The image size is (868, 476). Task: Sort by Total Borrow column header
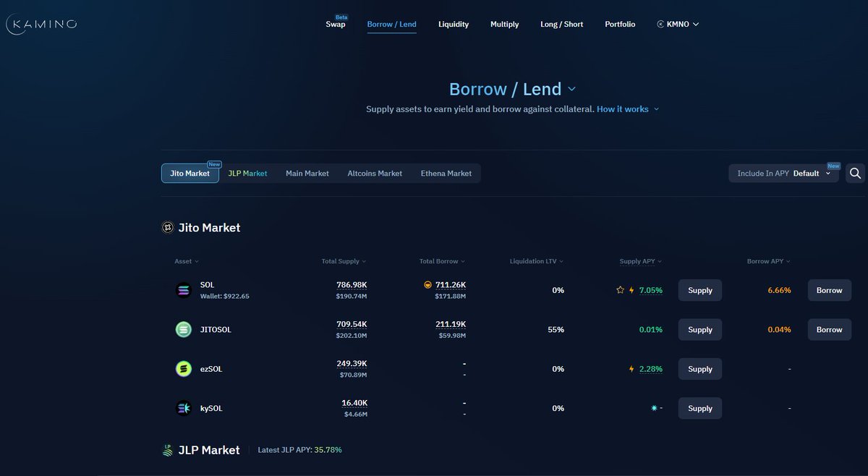[442, 261]
